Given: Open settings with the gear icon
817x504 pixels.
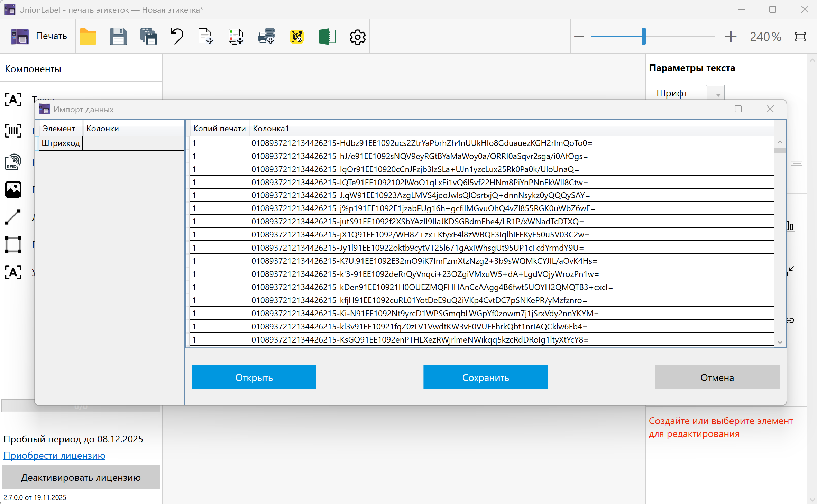Looking at the screenshot, I should coord(357,37).
